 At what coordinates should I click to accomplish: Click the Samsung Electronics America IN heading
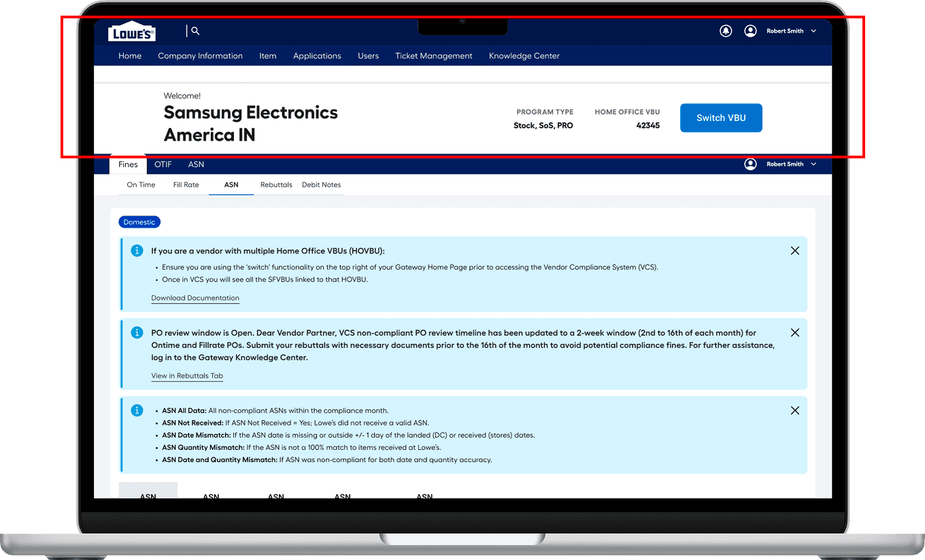point(251,124)
